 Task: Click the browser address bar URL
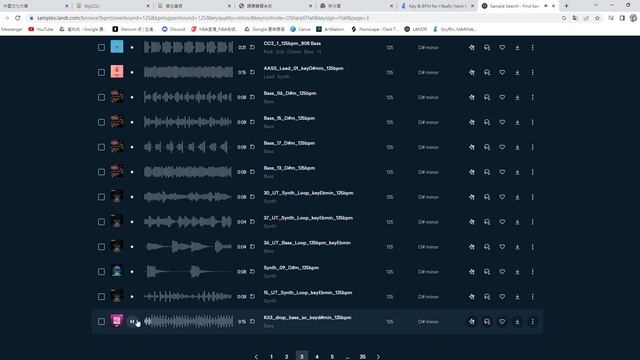coord(203,18)
